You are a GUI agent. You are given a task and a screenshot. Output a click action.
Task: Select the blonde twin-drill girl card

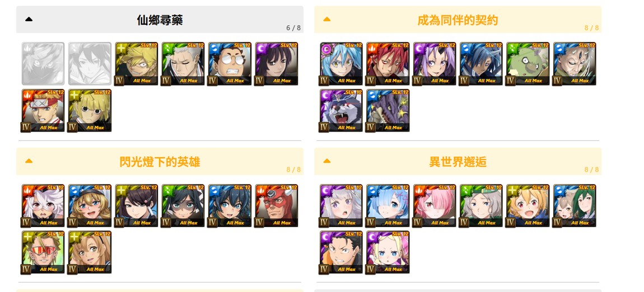[388, 253]
